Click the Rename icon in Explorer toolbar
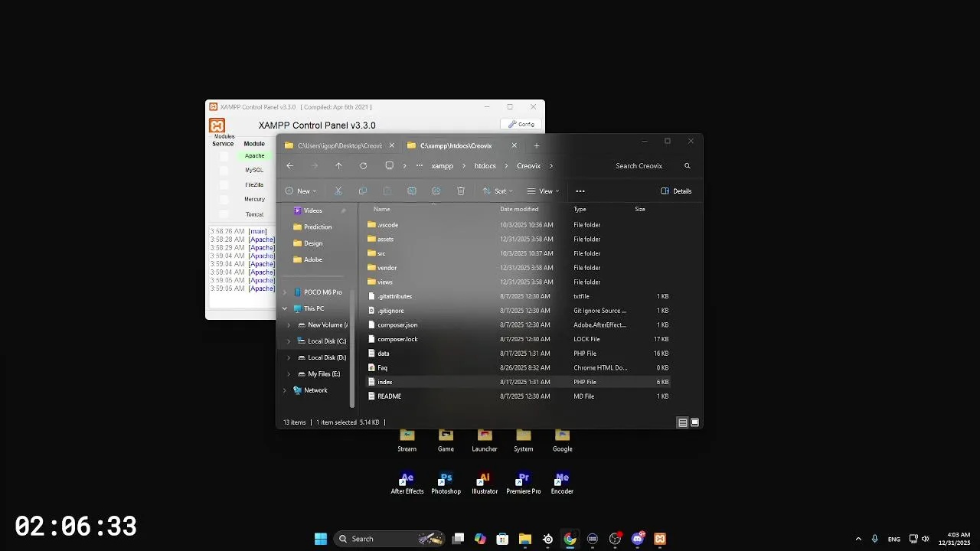 click(x=412, y=191)
